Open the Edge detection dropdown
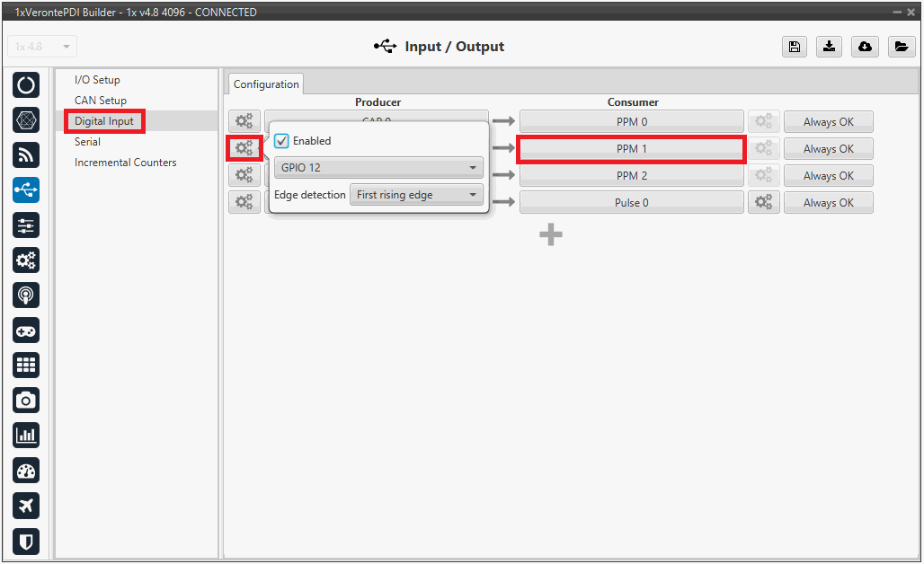This screenshot has height=564, width=924. [416, 195]
